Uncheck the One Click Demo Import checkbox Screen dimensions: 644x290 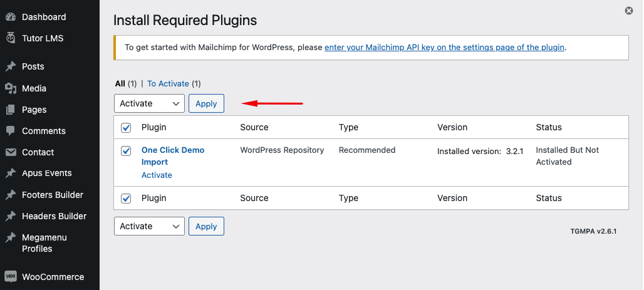pyautogui.click(x=126, y=151)
